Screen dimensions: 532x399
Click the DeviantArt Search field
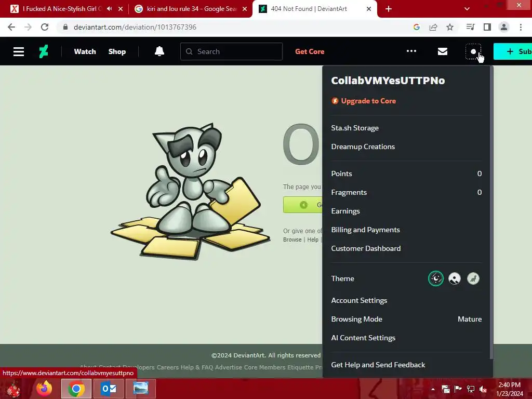pyautogui.click(x=231, y=51)
